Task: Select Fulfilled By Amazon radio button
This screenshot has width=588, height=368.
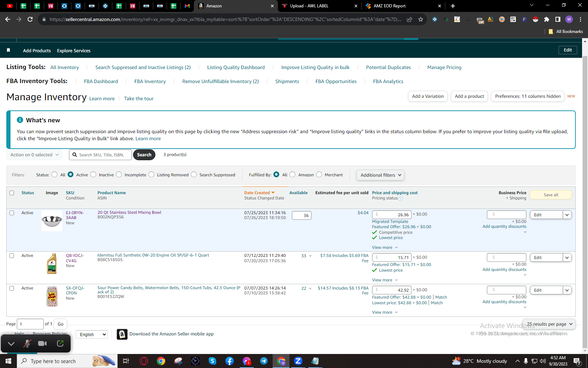Action: (293, 175)
